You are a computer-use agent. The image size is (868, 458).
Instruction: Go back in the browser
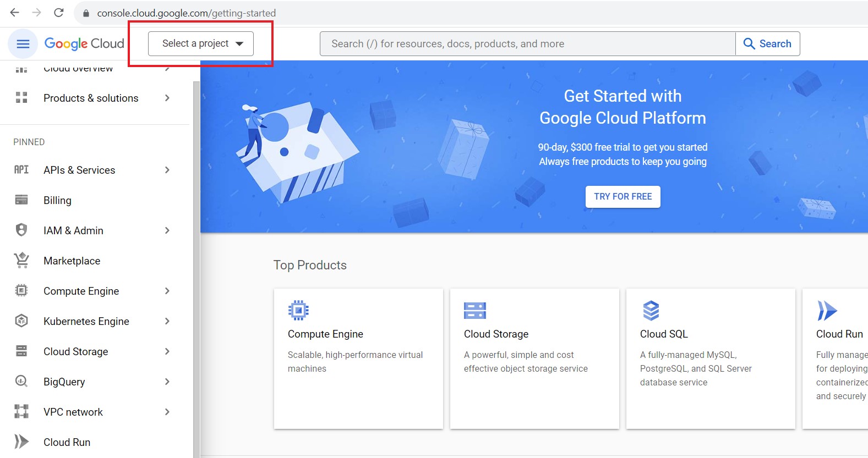click(x=15, y=13)
